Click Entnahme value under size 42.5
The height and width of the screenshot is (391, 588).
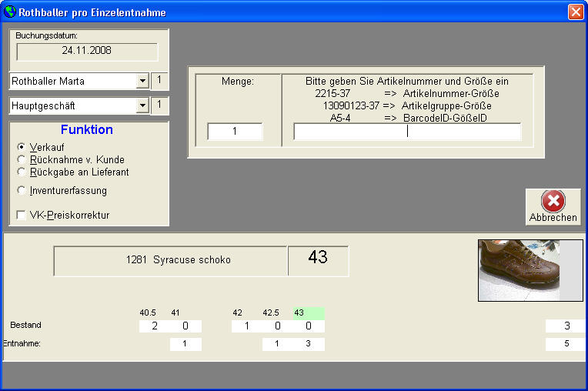click(x=278, y=344)
